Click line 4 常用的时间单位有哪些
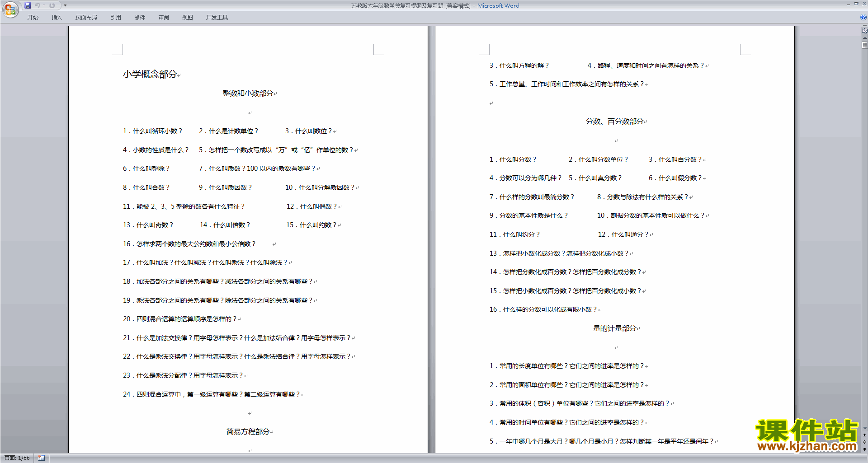Viewport: 868px width, 463px height. [x=567, y=422]
